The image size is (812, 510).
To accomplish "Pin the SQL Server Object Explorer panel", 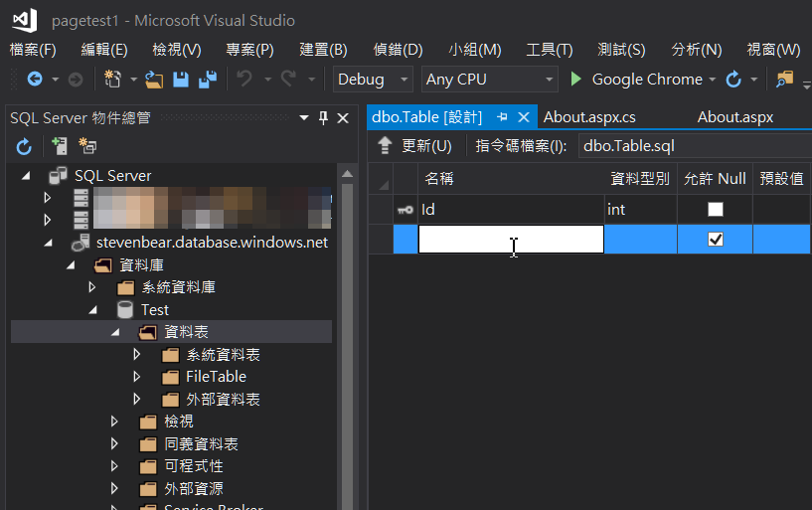I will tap(323, 118).
